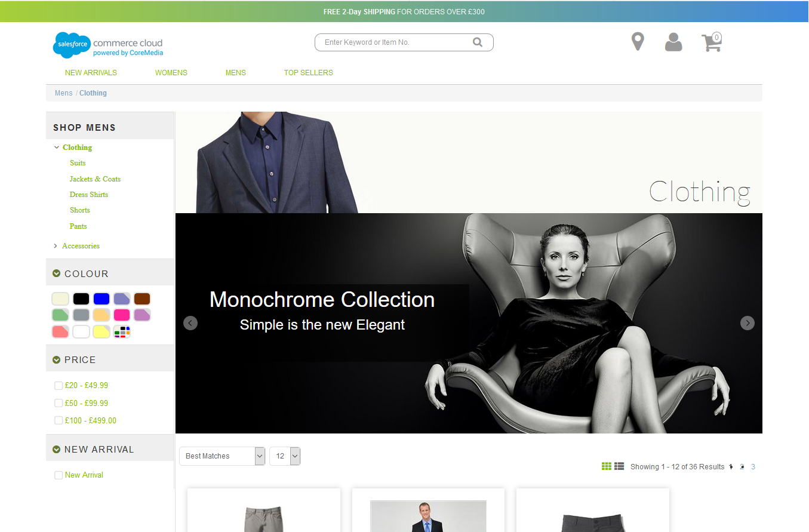Open the search by clicking the magnifier icon
The image size is (809, 532).
(478, 42)
